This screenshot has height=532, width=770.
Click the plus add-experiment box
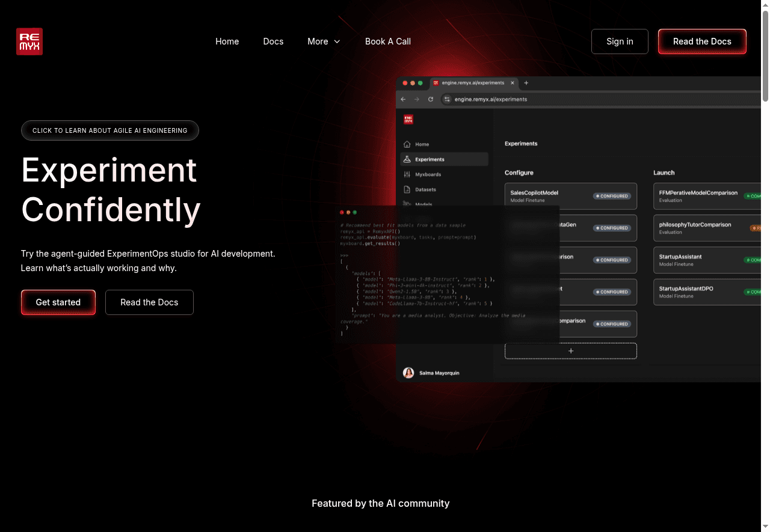(x=570, y=351)
